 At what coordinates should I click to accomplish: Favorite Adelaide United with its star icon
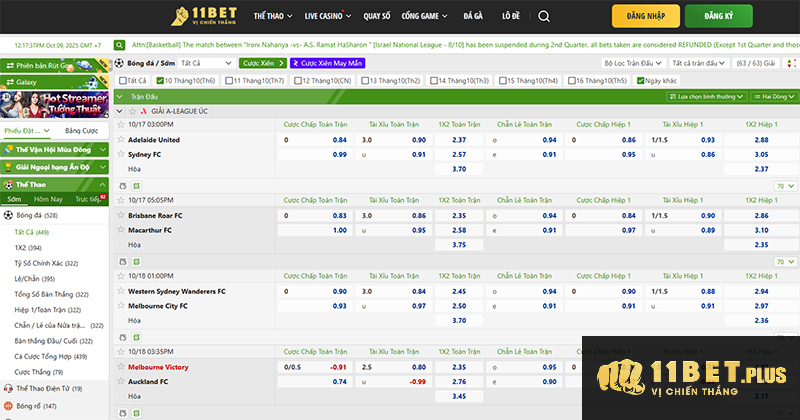point(119,140)
